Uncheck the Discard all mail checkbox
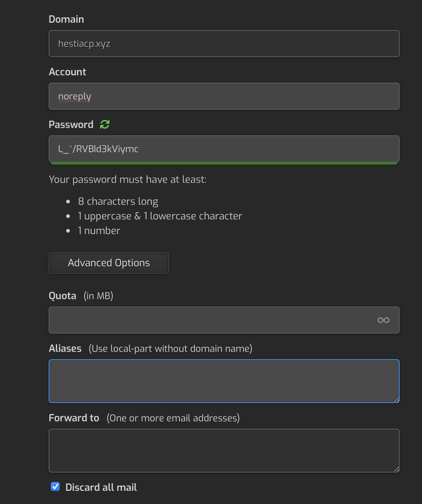422x504 pixels. point(55,486)
